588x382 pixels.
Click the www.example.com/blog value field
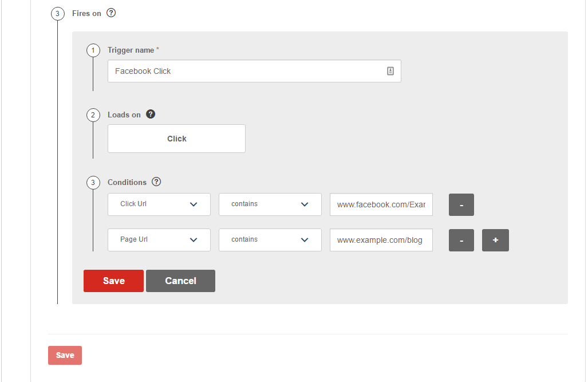[x=381, y=239]
